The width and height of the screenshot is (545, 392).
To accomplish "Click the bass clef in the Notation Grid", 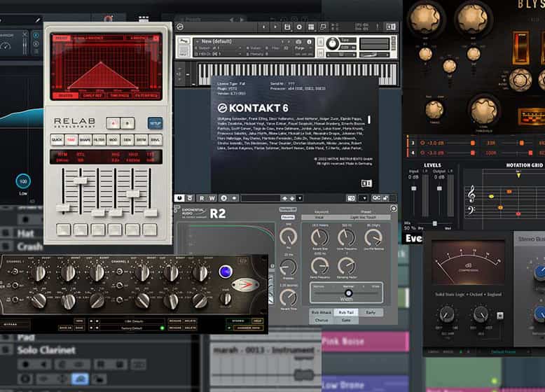I will [471, 210].
